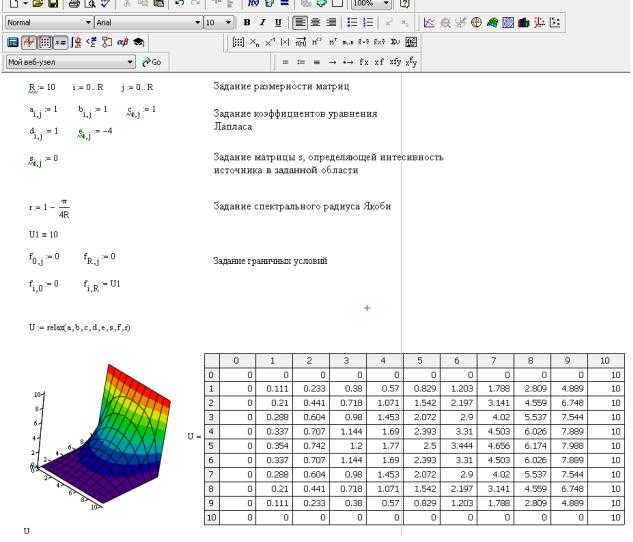633x542 pixels.
Task: Toggle numbered list
Action: pos(368,23)
